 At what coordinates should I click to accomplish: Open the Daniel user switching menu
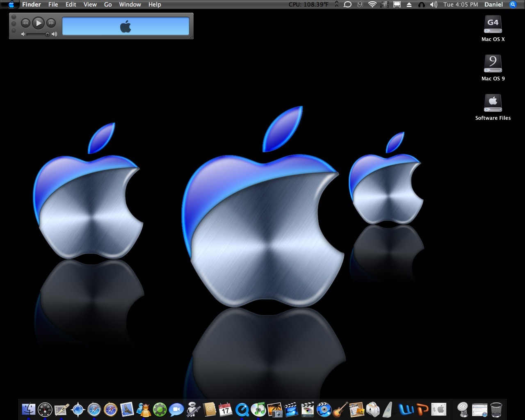[493, 5]
